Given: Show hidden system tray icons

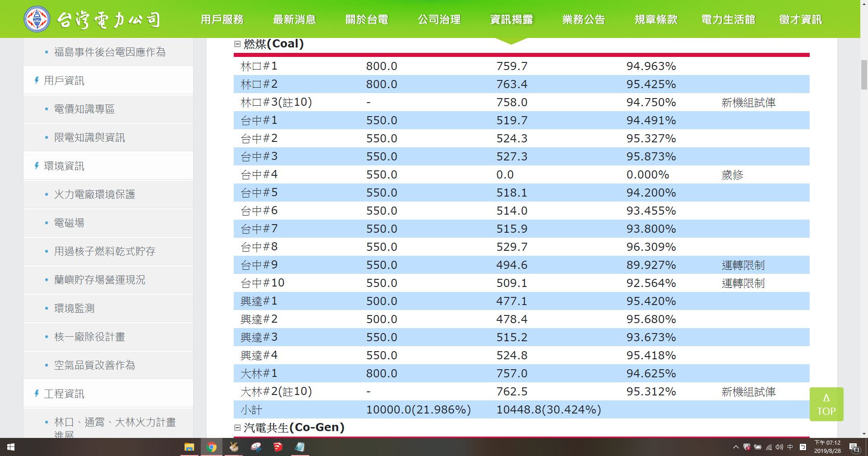Looking at the screenshot, I should 736,447.
